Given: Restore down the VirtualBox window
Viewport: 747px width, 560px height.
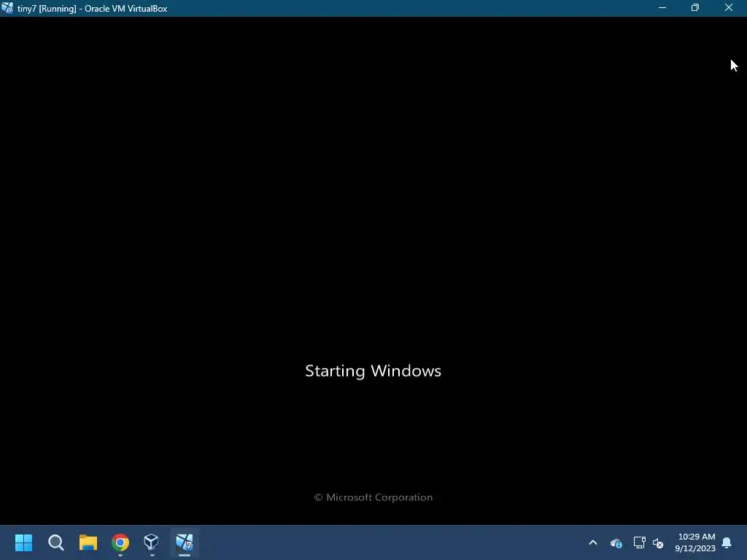Looking at the screenshot, I should click(695, 8).
